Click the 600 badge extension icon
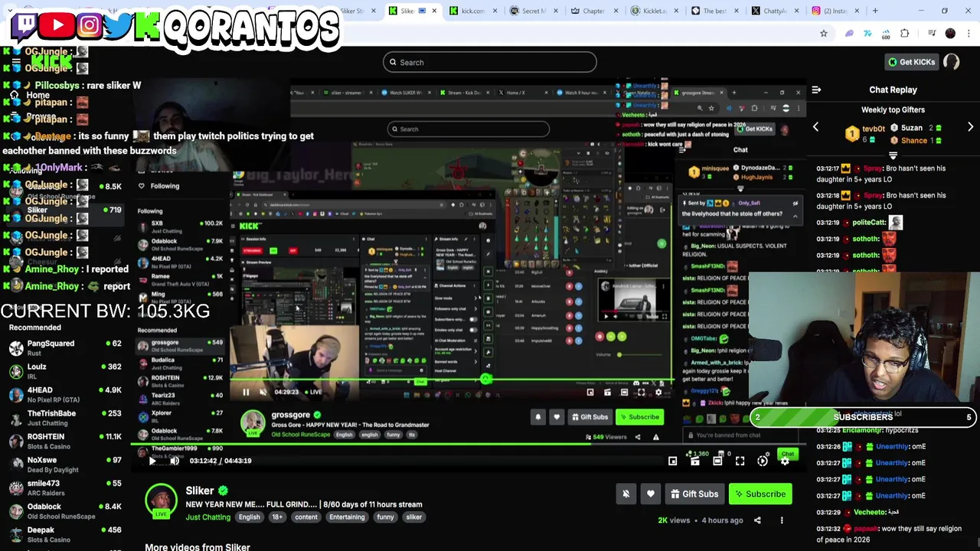Screen dimensions: 980x551 [x=886, y=34]
